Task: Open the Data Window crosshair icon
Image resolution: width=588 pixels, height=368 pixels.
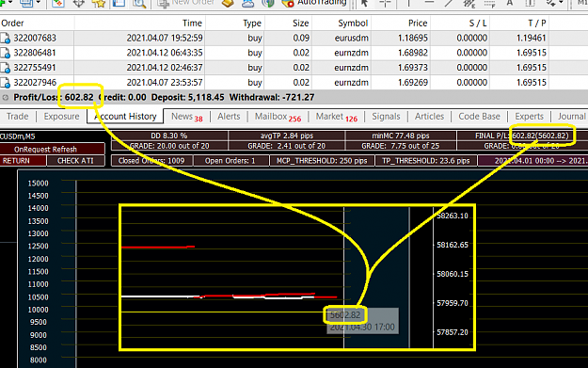Action: pyautogui.click(x=79, y=3)
